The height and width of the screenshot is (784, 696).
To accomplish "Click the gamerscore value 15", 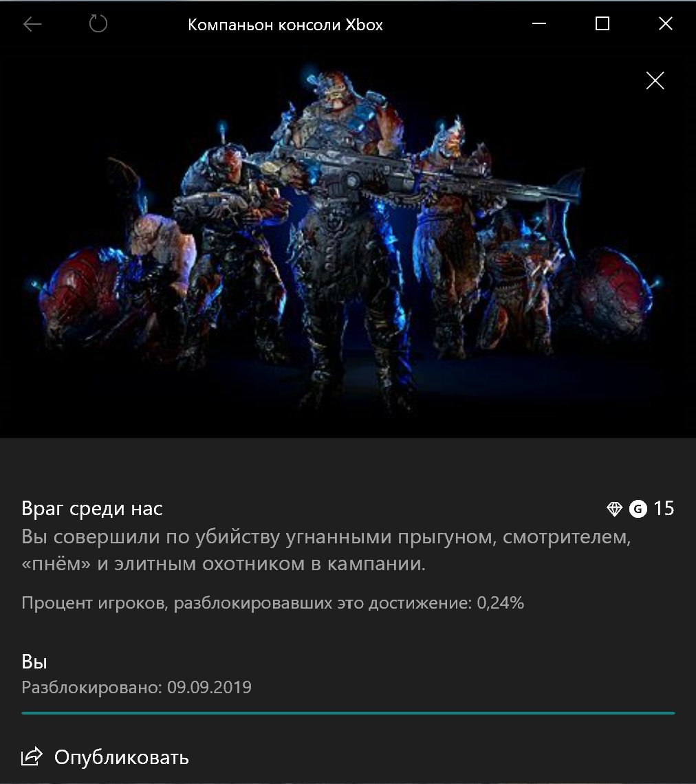I will tap(664, 508).
